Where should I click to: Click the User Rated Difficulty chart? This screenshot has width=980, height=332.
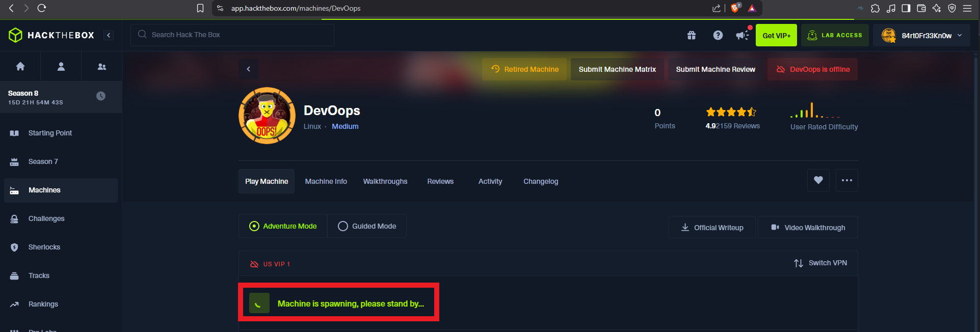pos(815,110)
